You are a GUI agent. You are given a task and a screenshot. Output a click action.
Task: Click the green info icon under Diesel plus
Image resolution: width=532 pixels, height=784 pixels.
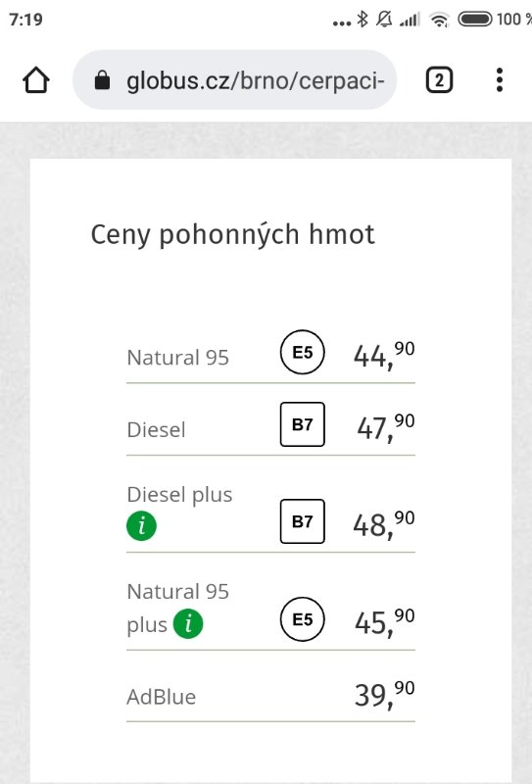(141, 525)
